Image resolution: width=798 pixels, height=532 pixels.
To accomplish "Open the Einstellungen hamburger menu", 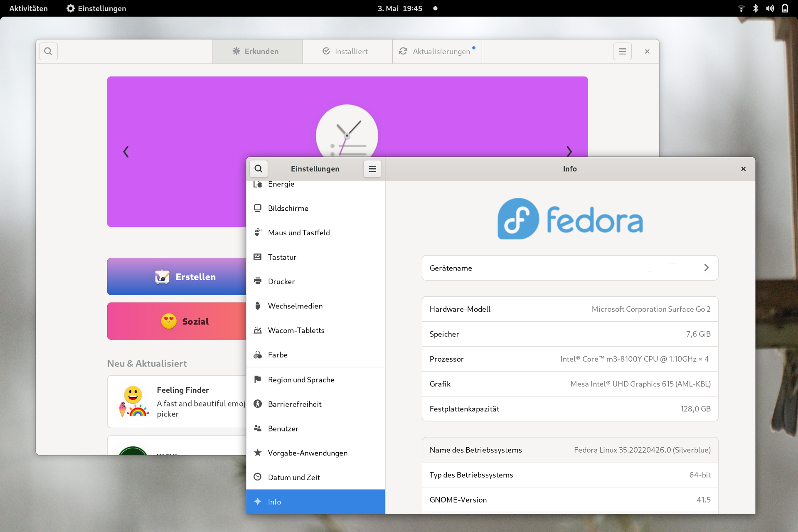I will (372, 169).
